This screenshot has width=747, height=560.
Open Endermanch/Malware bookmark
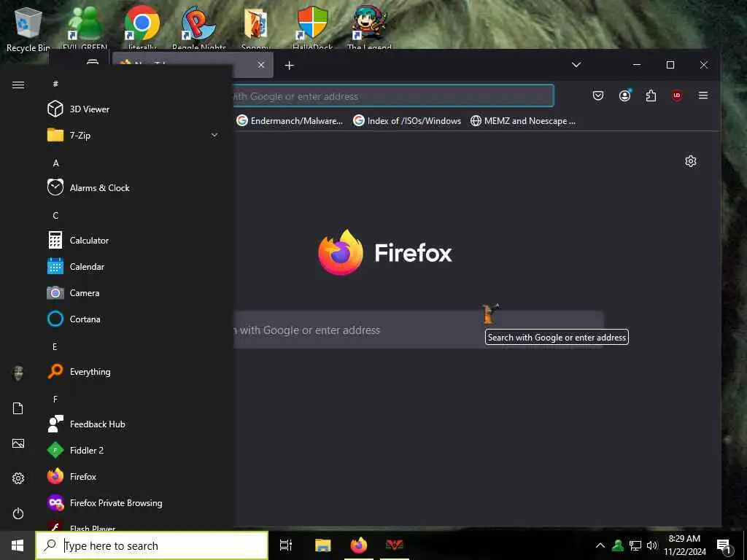click(x=290, y=121)
